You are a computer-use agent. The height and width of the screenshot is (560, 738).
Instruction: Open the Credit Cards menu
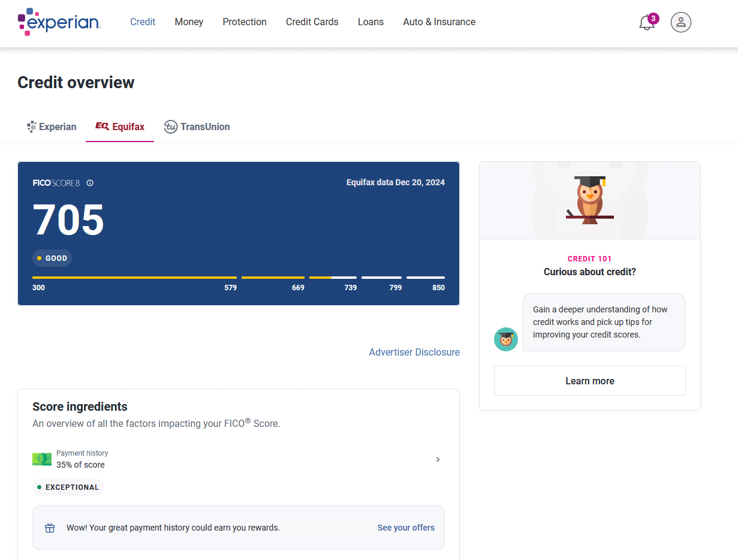click(312, 22)
